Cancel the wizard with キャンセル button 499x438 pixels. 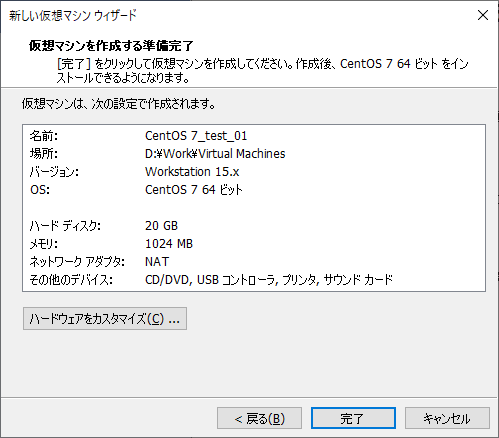[x=447, y=418]
